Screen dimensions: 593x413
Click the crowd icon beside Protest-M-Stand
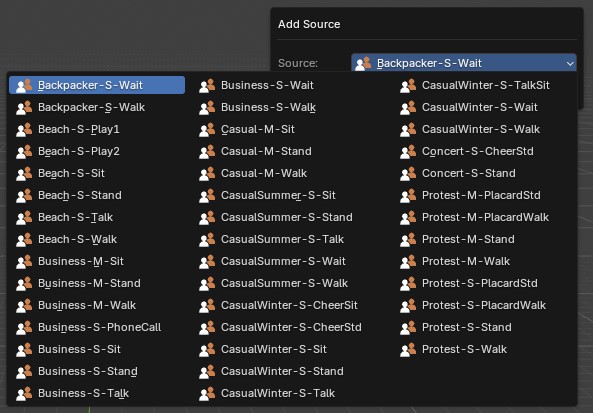coord(408,239)
